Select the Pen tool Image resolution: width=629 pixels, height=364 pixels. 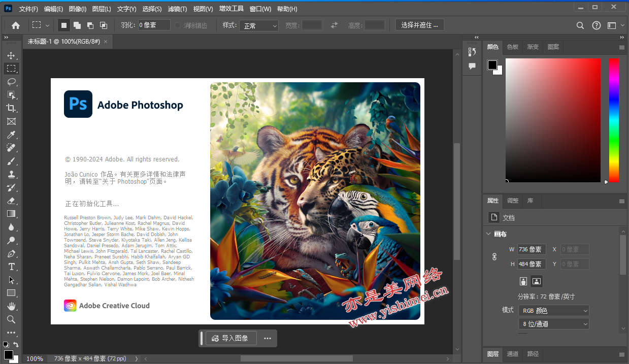[x=11, y=253]
